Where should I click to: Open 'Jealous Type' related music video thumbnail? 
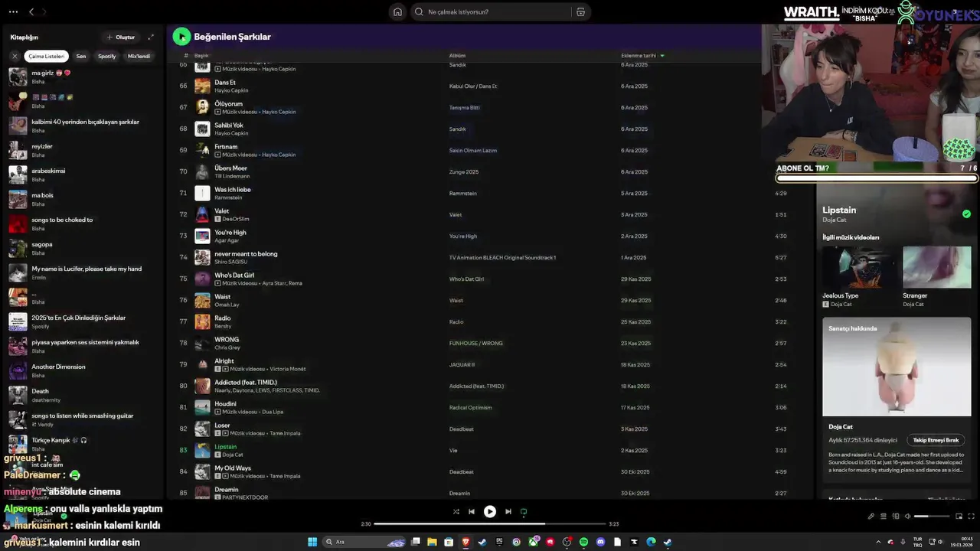coord(857,267)
